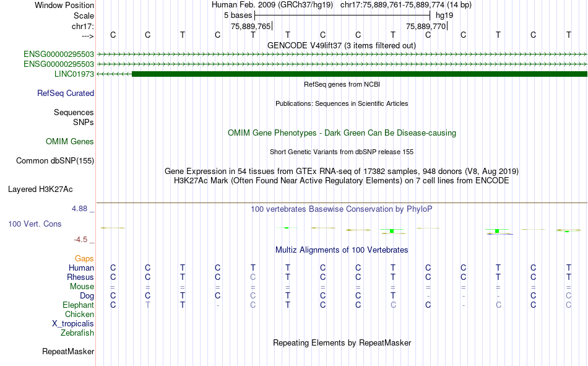Select the Rhesus alignment row label
Image resolution: width=588 pixels, height=366 pixels.
(x=80, y=277)
